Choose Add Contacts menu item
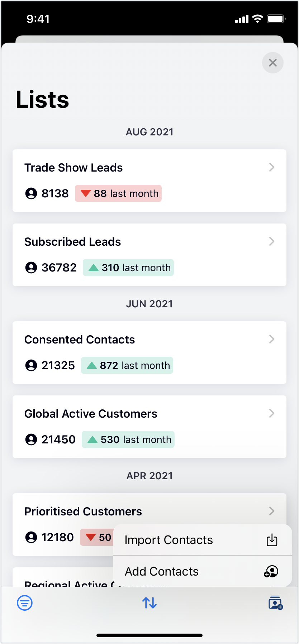Viewport: 299px width, 644px height. (162, 571)
